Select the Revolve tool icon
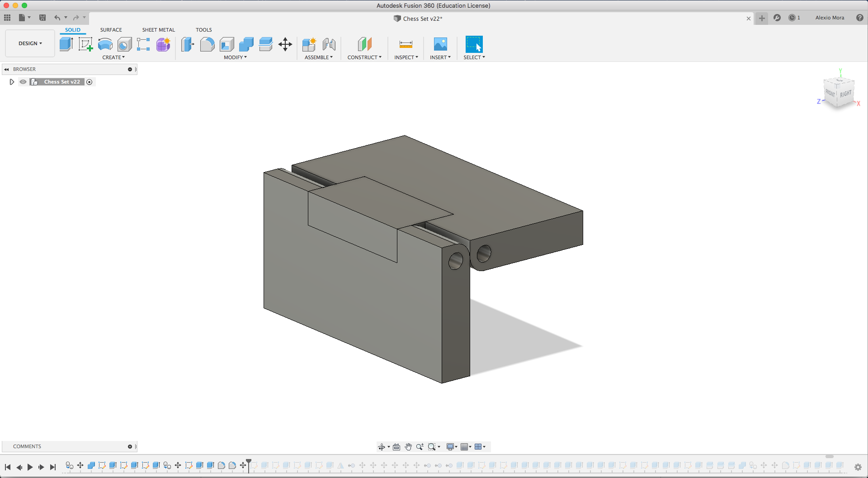The image size is (868, 478). click(x=105, y=44)
